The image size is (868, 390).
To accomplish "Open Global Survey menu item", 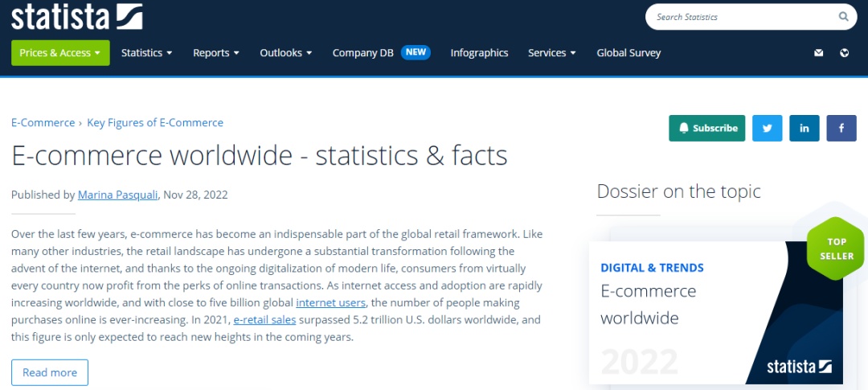I will pos(628,52).
